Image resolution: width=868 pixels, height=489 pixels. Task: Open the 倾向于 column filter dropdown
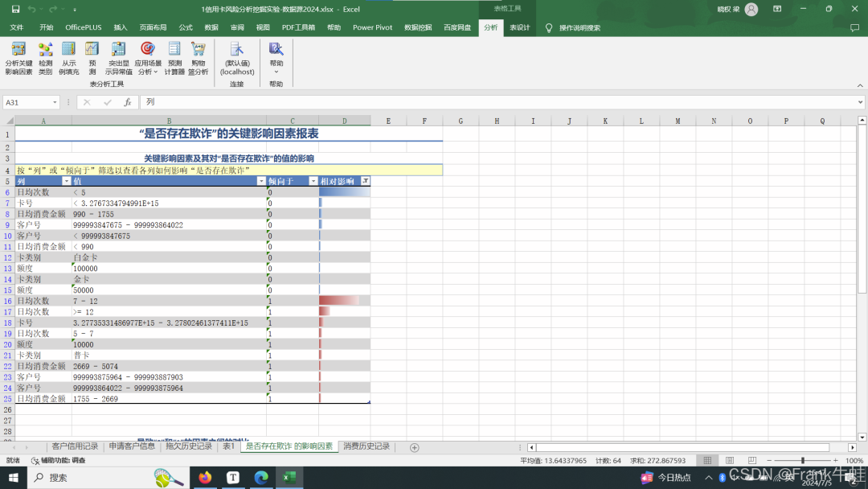click(313, 182)
